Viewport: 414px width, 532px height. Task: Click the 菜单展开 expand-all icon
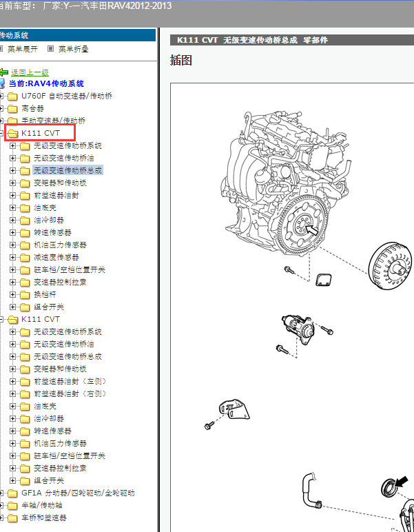click(x=1, y=49)
